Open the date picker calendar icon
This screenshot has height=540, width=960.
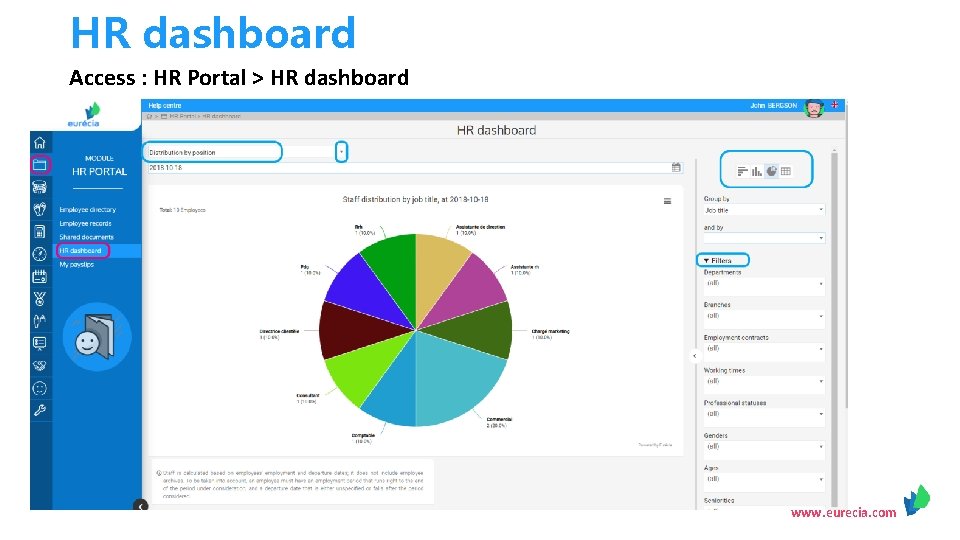pyautogui.click(x=676, y=167)
